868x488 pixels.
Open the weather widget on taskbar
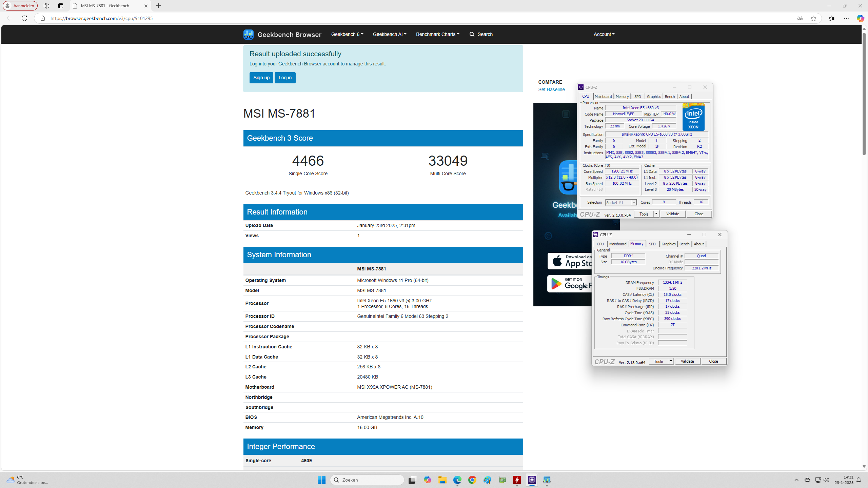pyautogui.click(x=28, y=480)
